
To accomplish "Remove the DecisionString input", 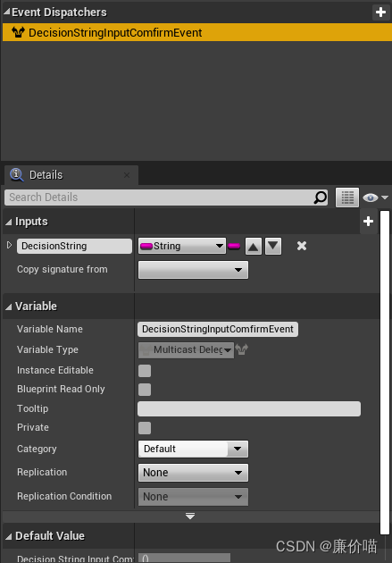I will click(x=302, y=246).
